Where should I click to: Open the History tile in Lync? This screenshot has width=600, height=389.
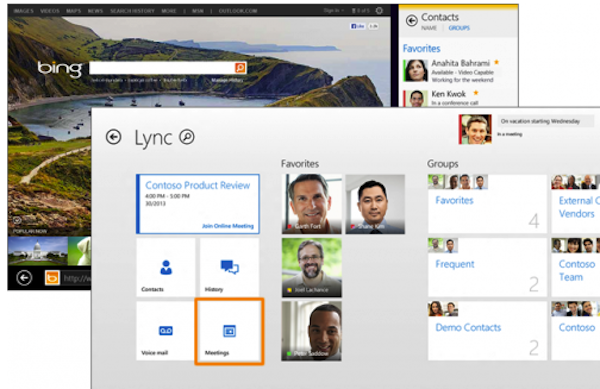(x=230, y=267)
